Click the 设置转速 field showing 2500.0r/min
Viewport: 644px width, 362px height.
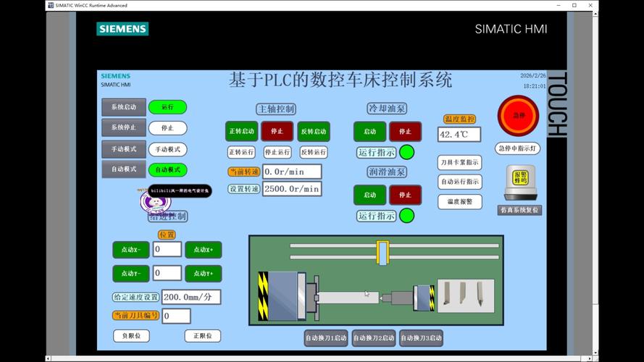[292, 189]
